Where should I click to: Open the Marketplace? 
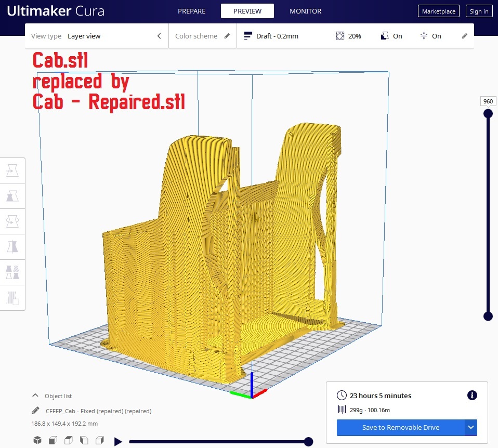tap(438, 11)
